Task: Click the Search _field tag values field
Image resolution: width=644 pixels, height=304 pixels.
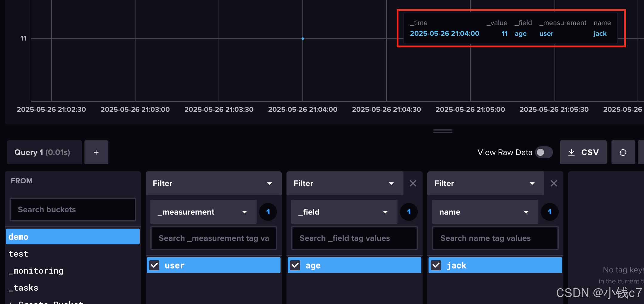Action: [354, 238]
